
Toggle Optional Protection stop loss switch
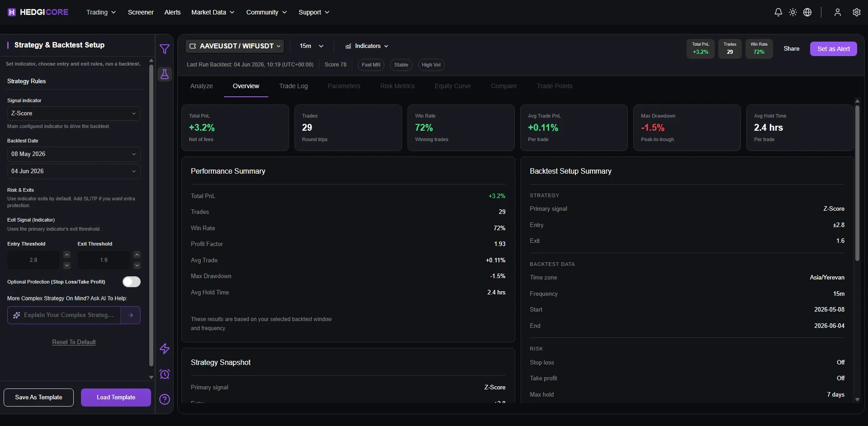pos(132,282)
